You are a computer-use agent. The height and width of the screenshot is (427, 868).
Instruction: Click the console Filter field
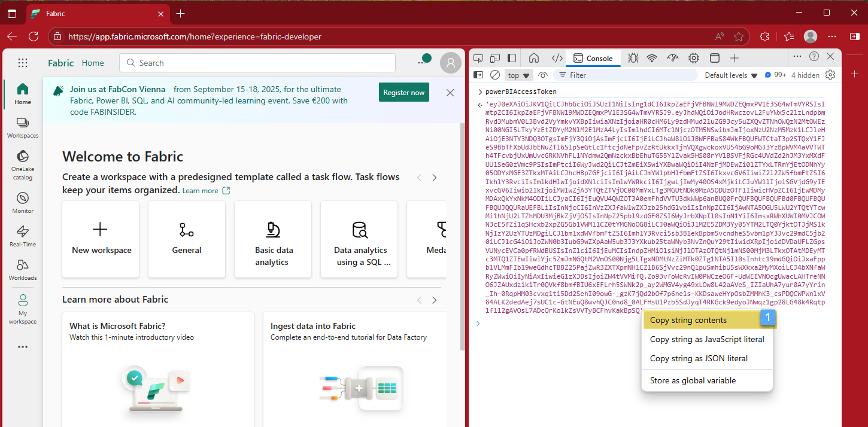coord(625,75)
